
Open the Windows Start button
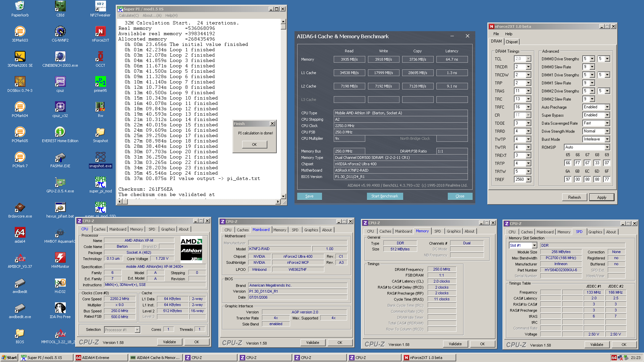(9, 358)
